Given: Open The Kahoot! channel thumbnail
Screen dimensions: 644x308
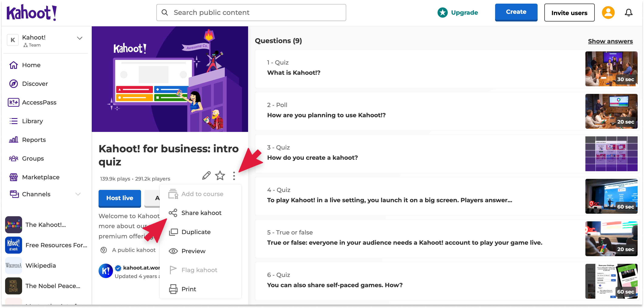Looking at the screenshot, I should pos(14,225).
